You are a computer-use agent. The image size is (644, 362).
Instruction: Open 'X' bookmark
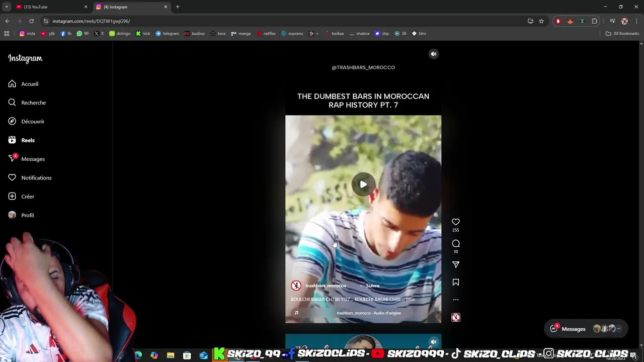[x=99, y=34]
